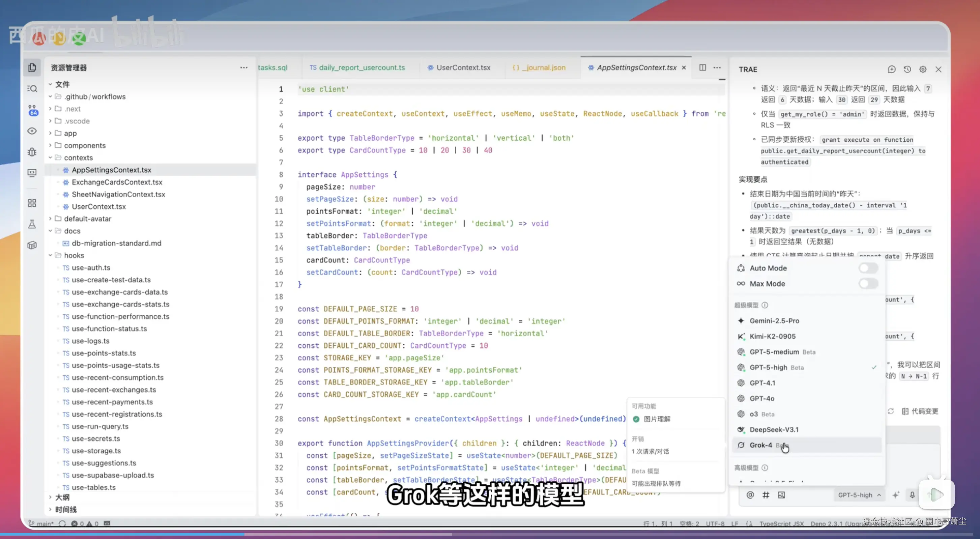980x539 pixels.
Task: Open the Testing flask icon
Action: point(32,224)
